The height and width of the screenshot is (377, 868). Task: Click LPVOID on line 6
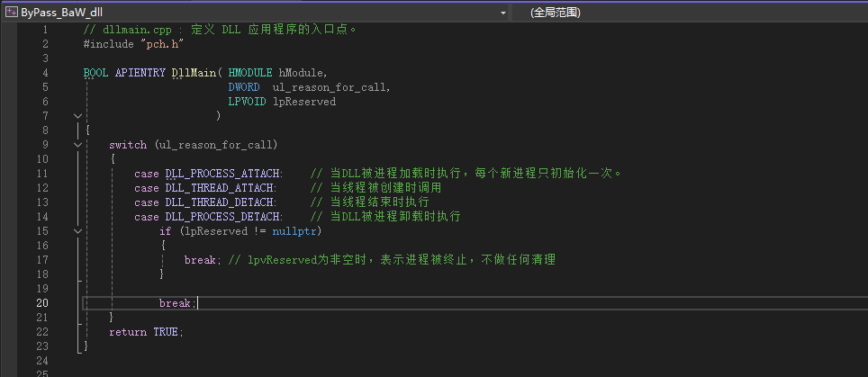pyautogui.click(x=247, y=101)
